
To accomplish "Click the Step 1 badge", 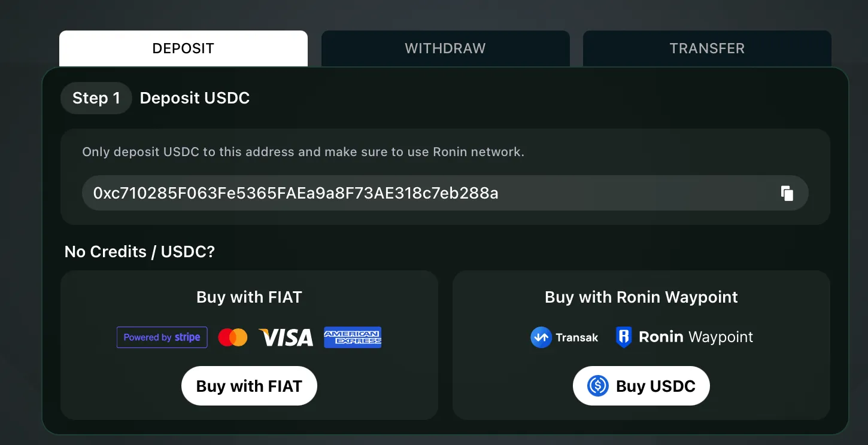I will (96, 98).
